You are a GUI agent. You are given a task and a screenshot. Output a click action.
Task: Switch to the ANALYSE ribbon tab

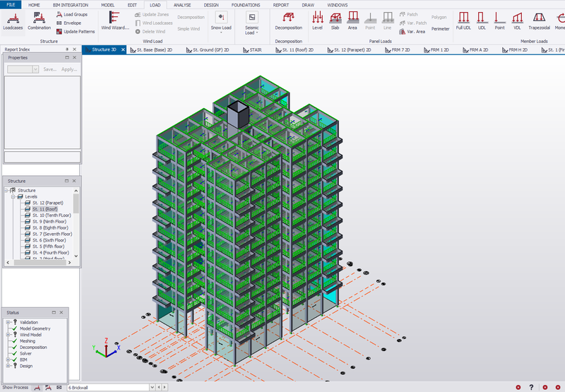tap(182, 5)
